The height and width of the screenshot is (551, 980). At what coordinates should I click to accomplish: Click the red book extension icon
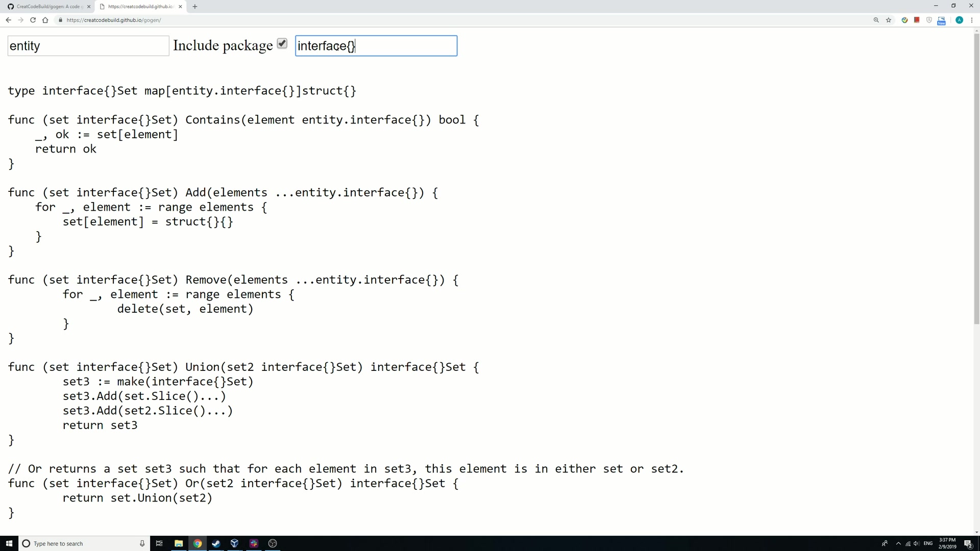pyautogui.click(x=917, y=20)
